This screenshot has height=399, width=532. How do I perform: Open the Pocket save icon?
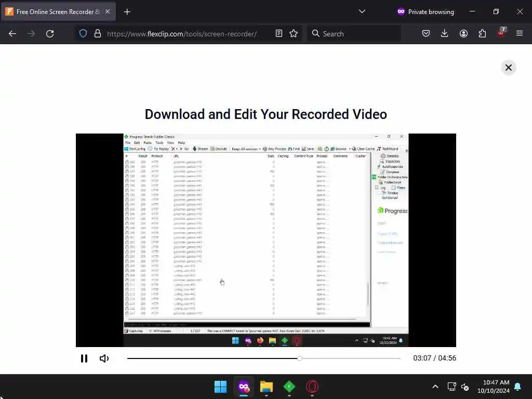(x=426, y=34)
